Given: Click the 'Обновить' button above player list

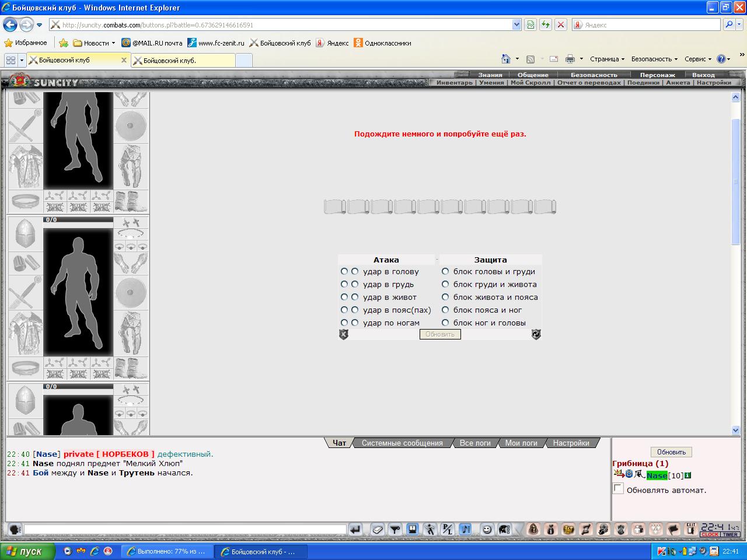Looking at the screenshot, I should pos(671,452).
